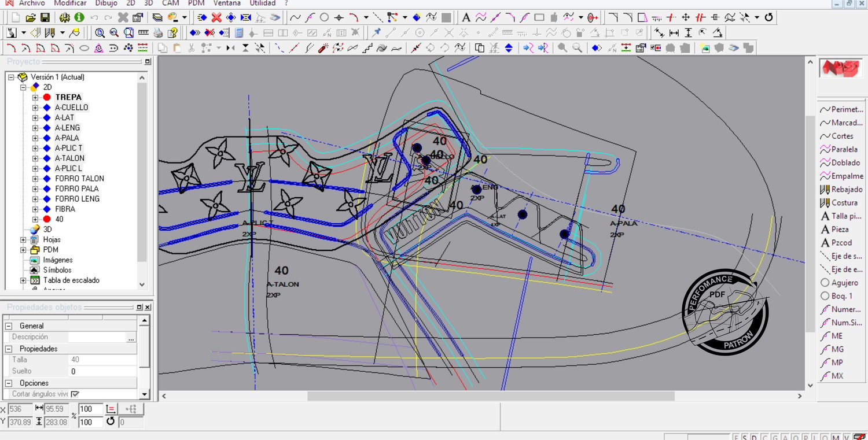
Task: Collapse the Versión 1 (Actual) tree node
Action: coord(11,77)
